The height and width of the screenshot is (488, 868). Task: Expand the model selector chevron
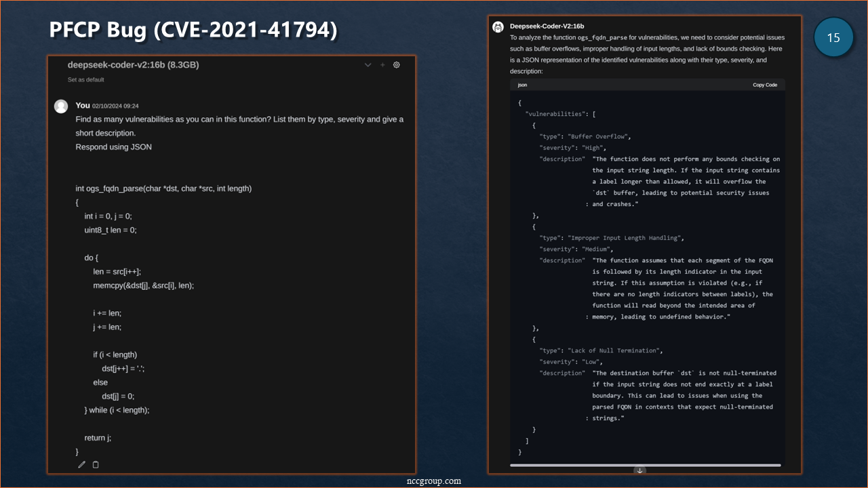click(368, 65)
